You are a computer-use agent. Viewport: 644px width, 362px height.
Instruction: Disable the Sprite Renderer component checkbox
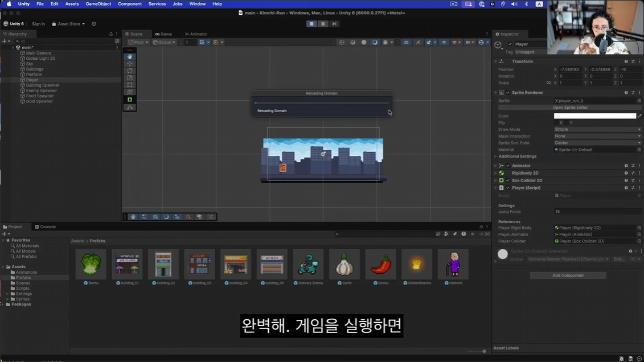click(508, 93)
